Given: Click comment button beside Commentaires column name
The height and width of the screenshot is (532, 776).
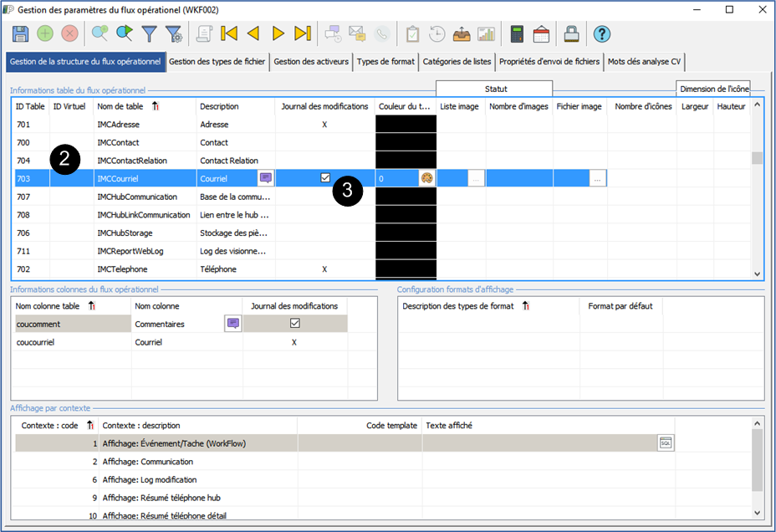Looking at the screenshot, I should coord(232,324).
